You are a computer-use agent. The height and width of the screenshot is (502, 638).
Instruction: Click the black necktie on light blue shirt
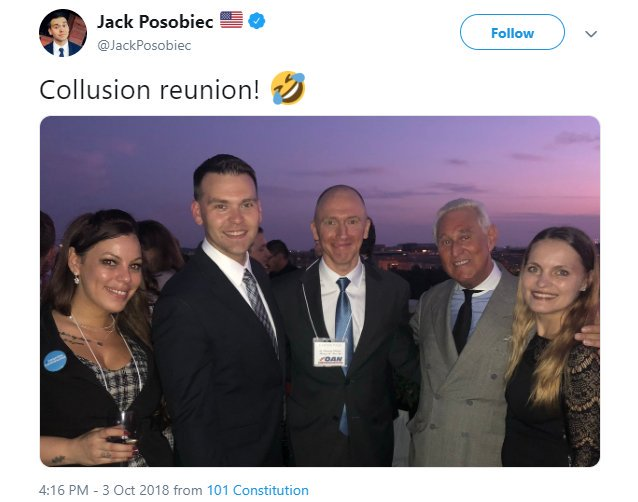(465, 319)
